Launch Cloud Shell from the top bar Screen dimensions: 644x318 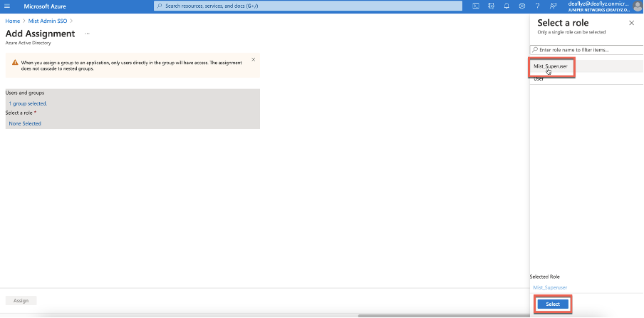tap(476, 6)
